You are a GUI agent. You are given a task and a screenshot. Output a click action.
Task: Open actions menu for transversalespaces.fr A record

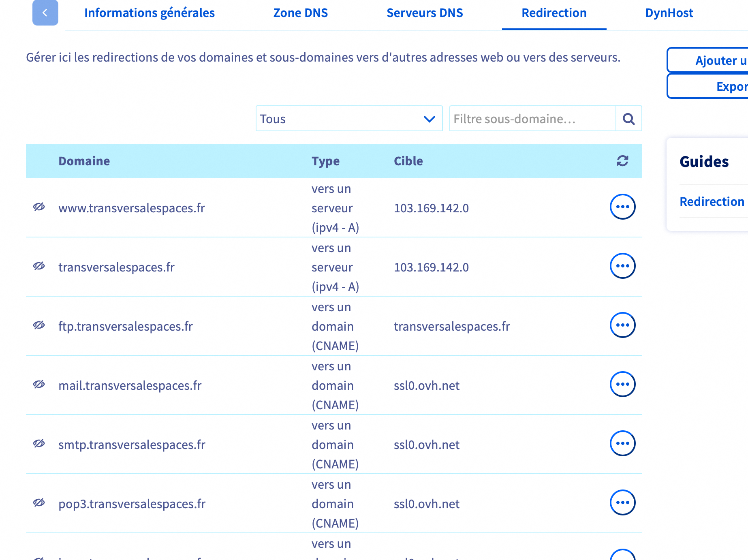(x=622, y=266)
